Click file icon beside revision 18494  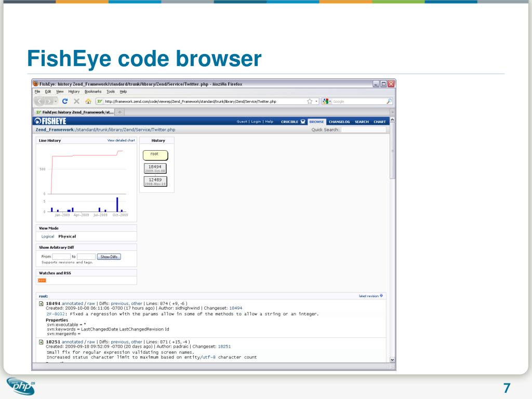pos(41,303)
